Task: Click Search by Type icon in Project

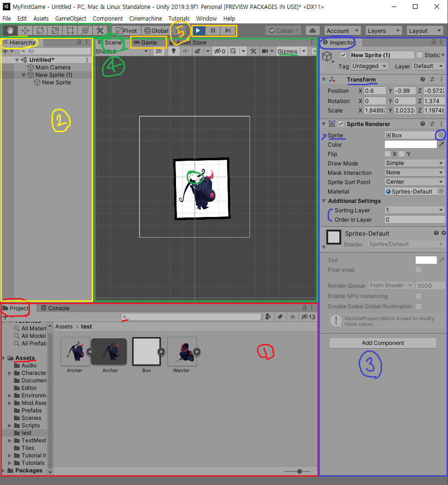Action: [268, 317]
